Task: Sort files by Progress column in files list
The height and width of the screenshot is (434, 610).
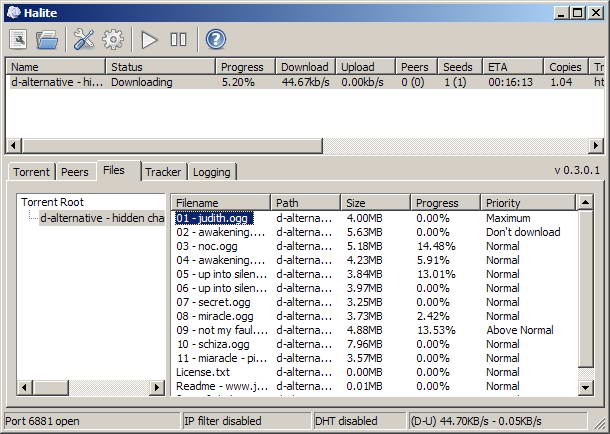Action: tap(445, 203)
